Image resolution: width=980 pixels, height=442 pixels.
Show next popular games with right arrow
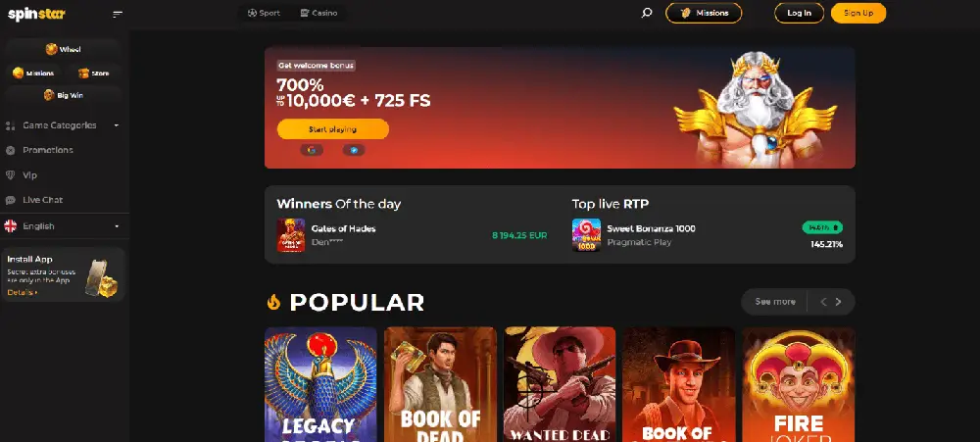coord(839,302)
